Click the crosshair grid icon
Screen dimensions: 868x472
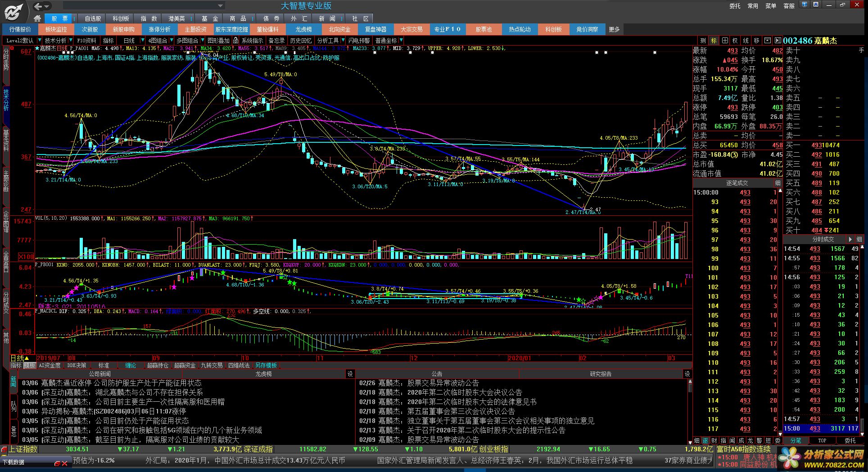coord(725,41)
